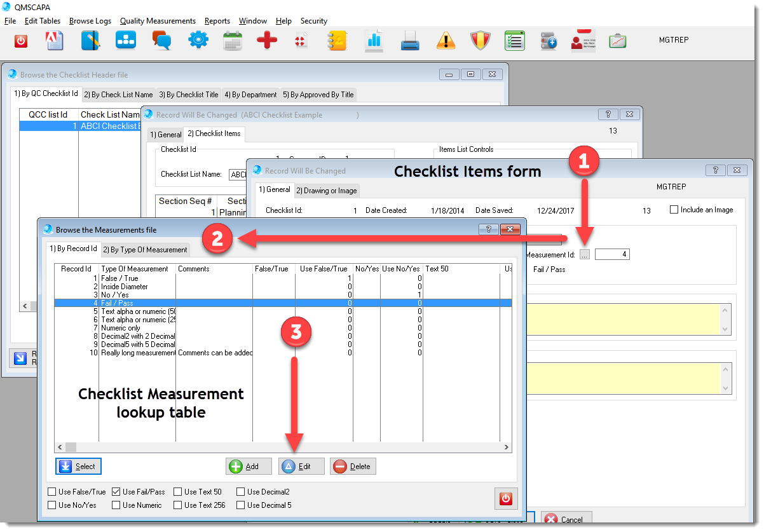Open the chat bubbles toolbar tool
This screenshot has width=764, height=532.
[x=162, y=39]
